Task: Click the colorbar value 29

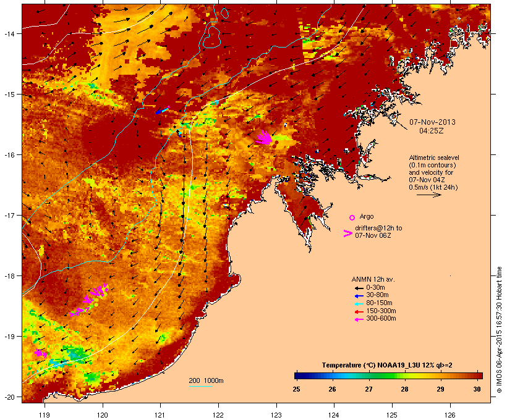Action: [x=441, y=389]
